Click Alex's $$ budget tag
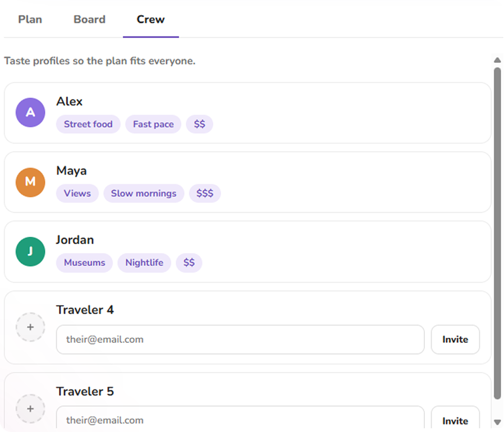The image size is (504, 432). point(199,124)
